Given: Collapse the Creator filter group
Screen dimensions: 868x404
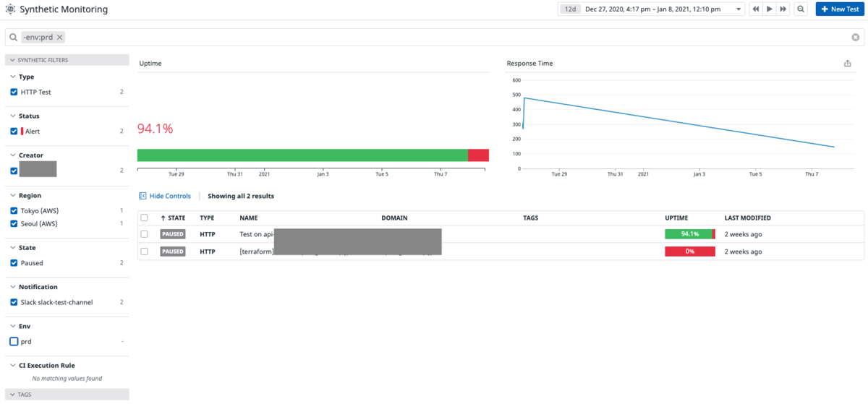Looking at the screenshot, I should pyautogui.click(x=12, y=155).
